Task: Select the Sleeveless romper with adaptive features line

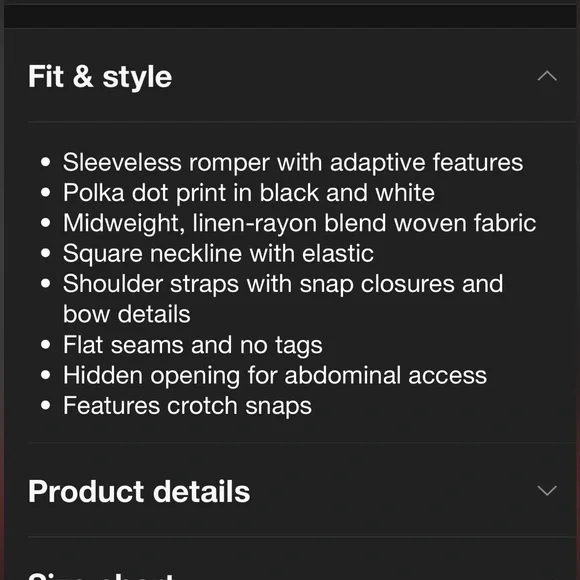Action: 293,163
